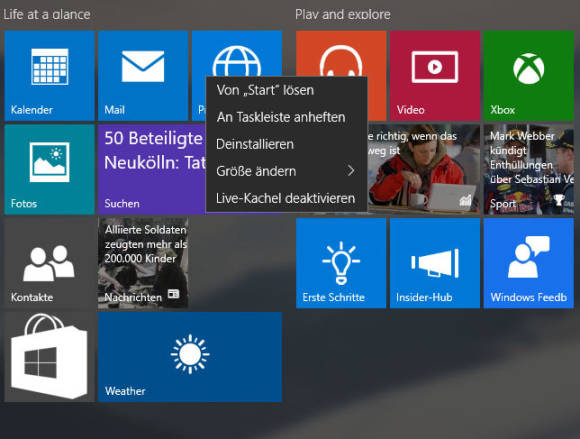Open the Kalender calendar tile

coord(50,75)
